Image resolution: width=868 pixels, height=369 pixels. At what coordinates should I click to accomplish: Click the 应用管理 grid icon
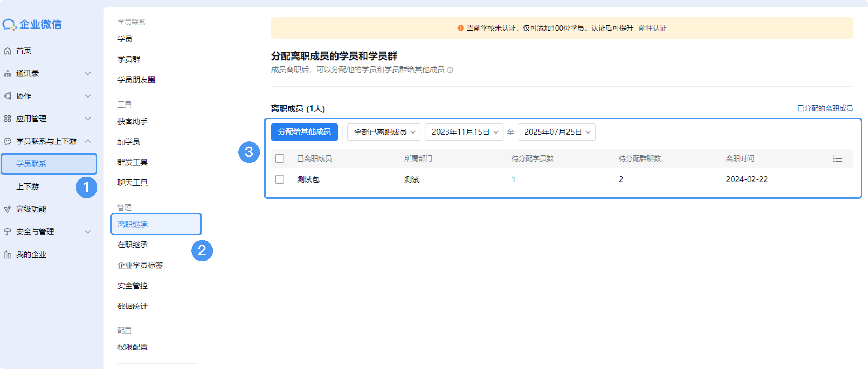click(x=7, y=119)
